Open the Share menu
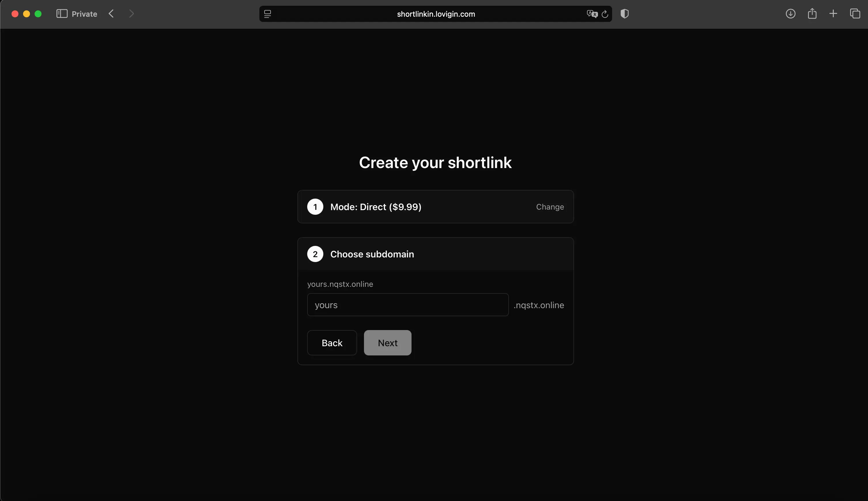868x501 pixels. 812,14
